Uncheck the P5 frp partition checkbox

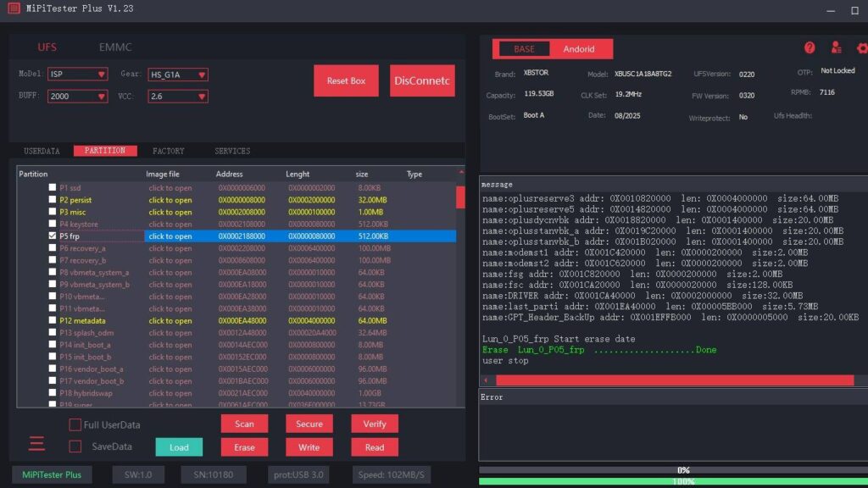tap(53, 236)
